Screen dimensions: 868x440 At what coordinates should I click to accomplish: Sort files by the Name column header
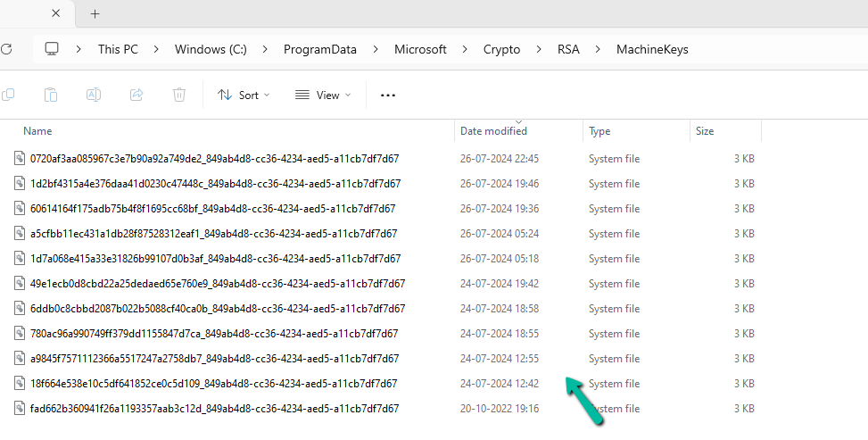pyautogui.click(x=37, y=131)
